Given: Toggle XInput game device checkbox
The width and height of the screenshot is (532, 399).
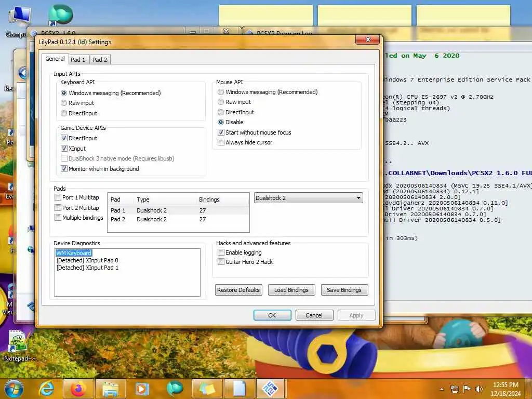Looking at the screenshot, I should pos(73,149).
